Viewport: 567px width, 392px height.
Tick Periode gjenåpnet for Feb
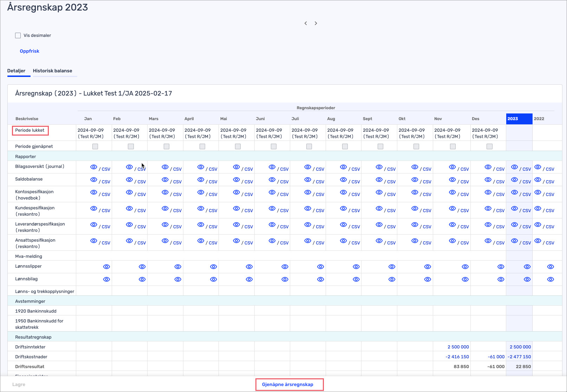(x=131, y=146)
